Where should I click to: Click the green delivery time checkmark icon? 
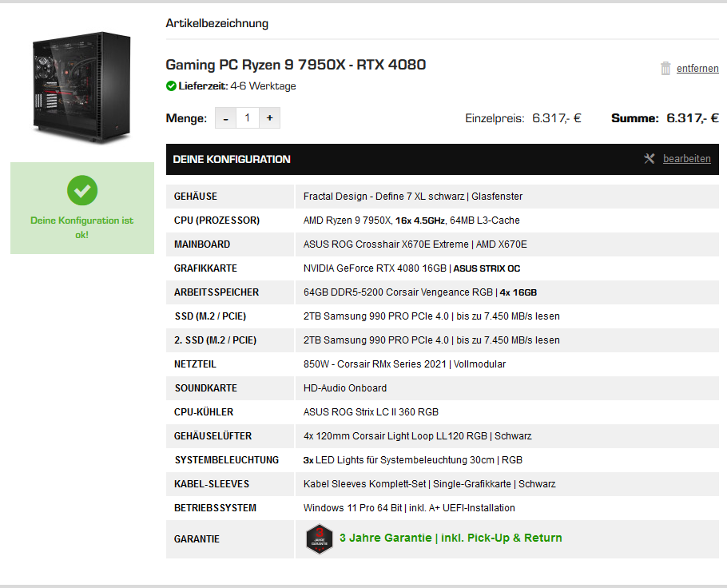tap(171, 85)
